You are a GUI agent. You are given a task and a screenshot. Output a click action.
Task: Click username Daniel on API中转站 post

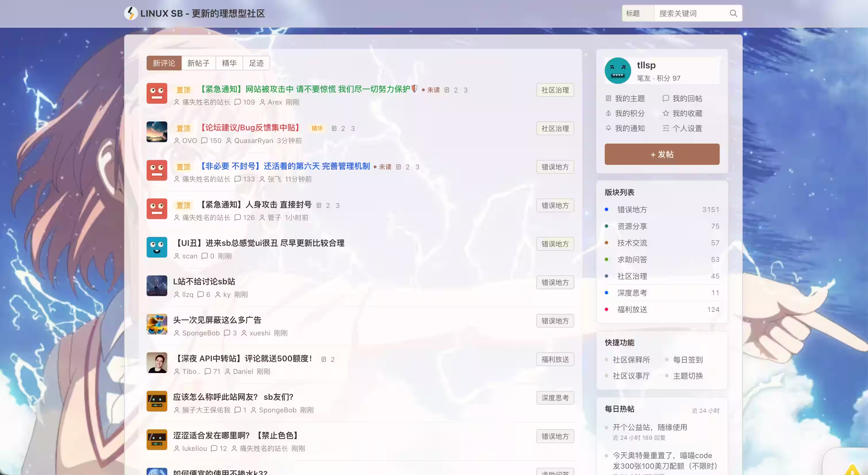pos(243,371)
